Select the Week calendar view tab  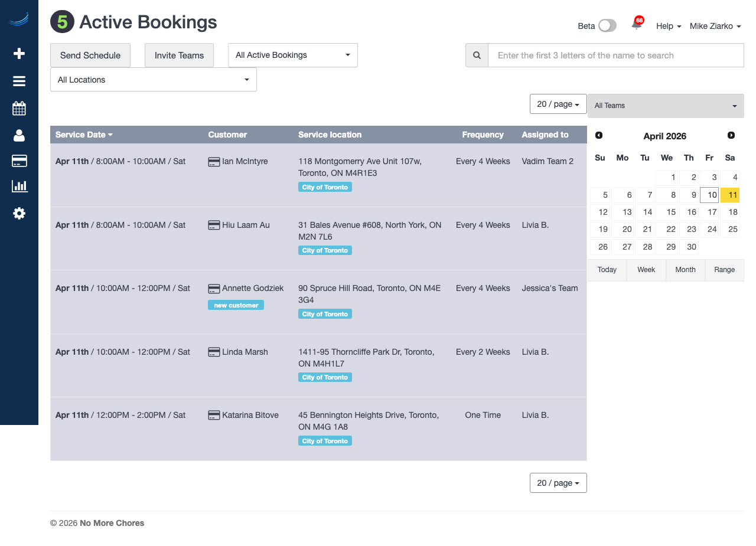click(x=646, y=270)
